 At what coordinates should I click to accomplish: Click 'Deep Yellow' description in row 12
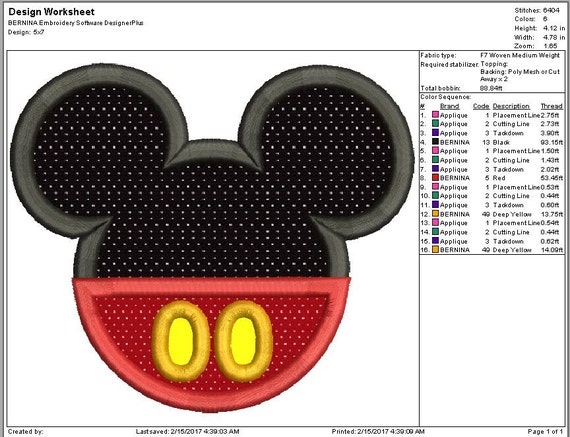[x=512, y=214]
